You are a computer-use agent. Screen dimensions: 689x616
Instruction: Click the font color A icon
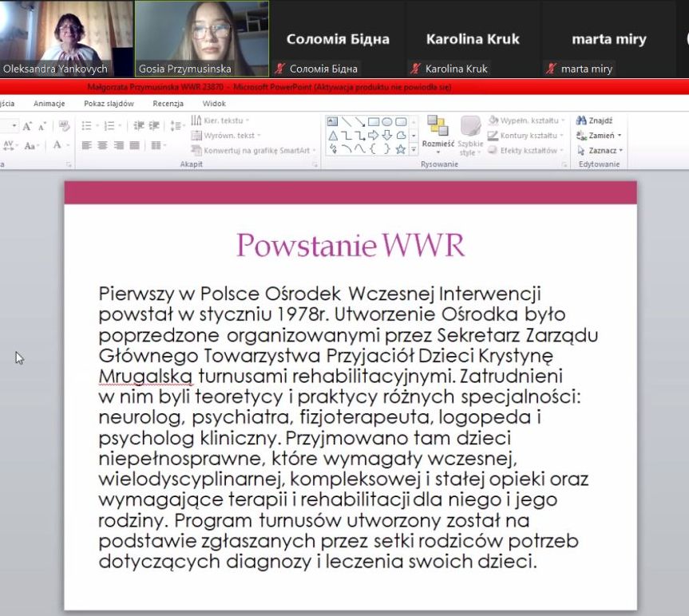click(x=57, y=145)
